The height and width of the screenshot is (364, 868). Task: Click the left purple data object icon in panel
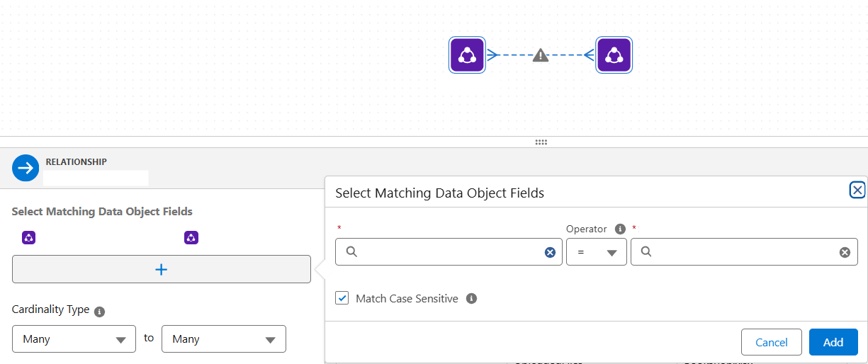click(29, 238)
